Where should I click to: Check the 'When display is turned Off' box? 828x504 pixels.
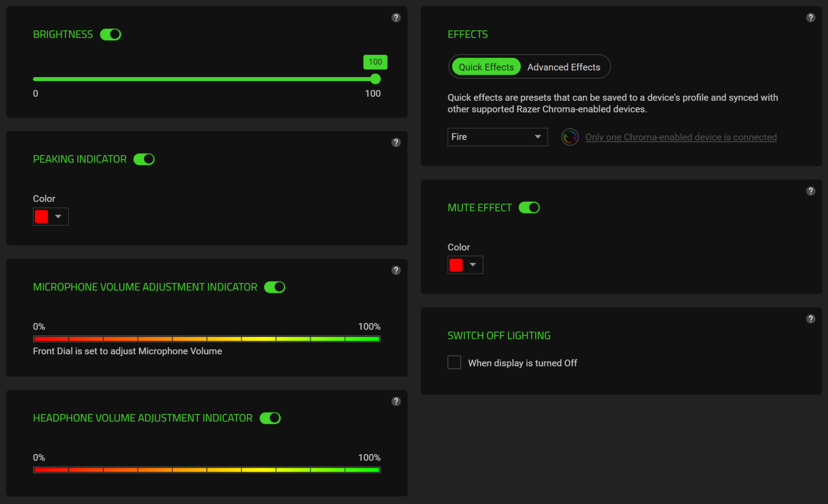point(454,363)
